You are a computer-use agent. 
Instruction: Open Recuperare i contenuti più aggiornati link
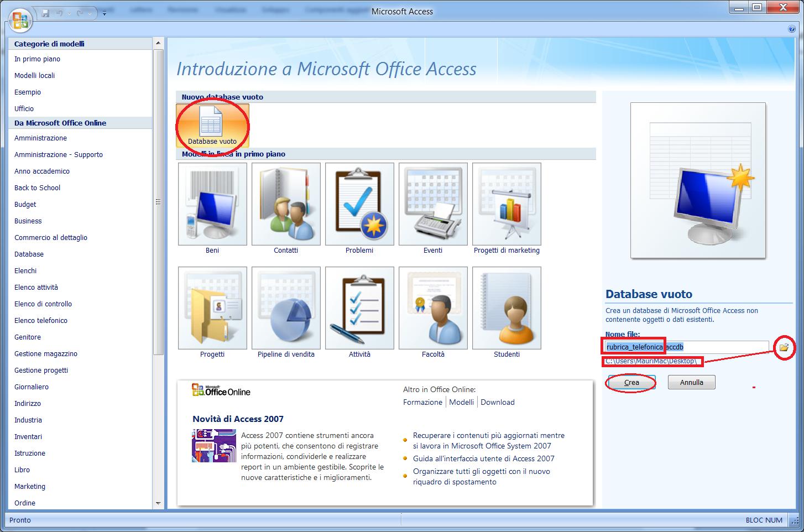point(489,441)
